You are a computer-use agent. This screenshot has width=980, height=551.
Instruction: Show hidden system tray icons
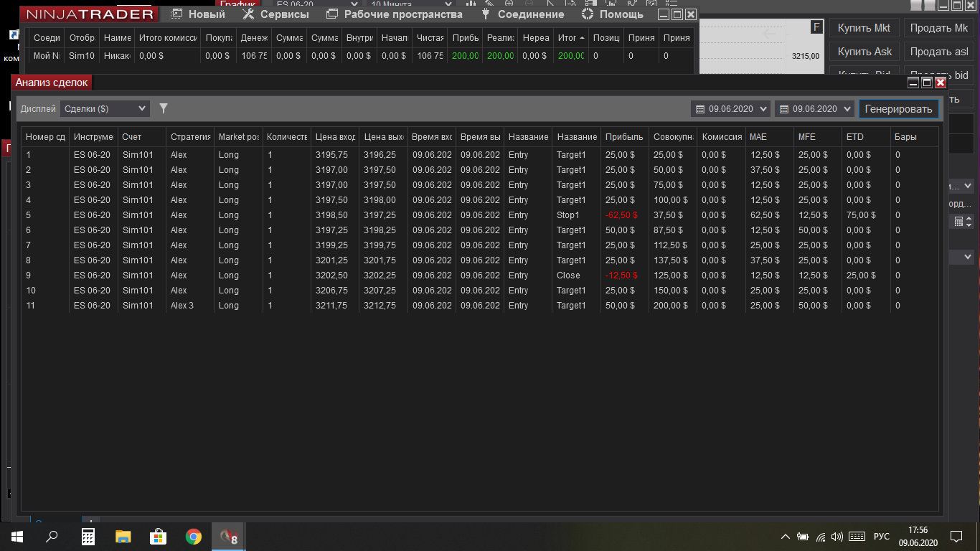pos(786,536)
